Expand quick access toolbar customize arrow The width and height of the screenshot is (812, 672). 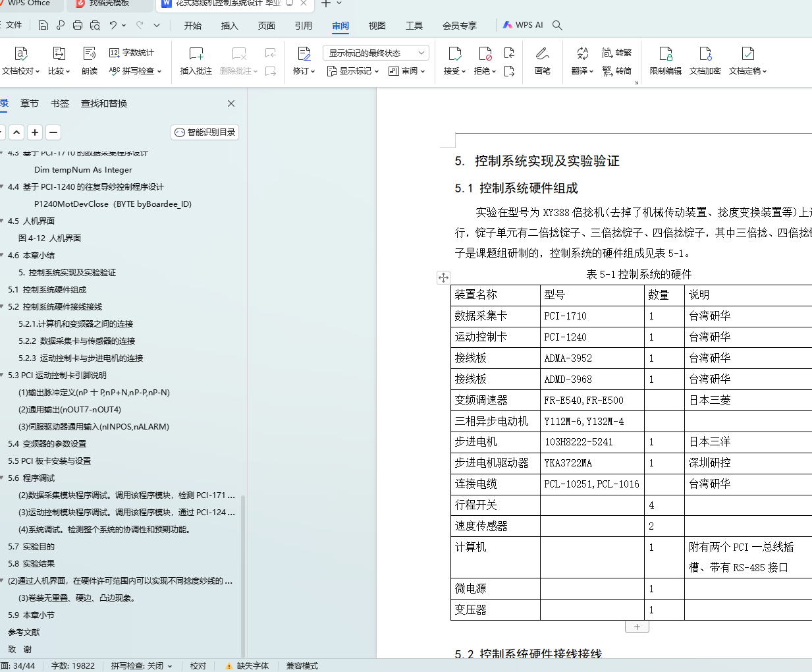(157, 25)
